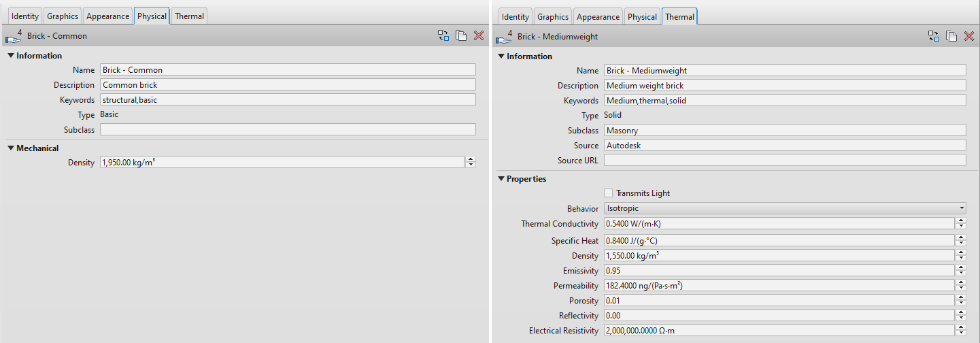Decrease Electrical Resistivity value
This screenshot has height=343, width=980.
pos(961,333)
